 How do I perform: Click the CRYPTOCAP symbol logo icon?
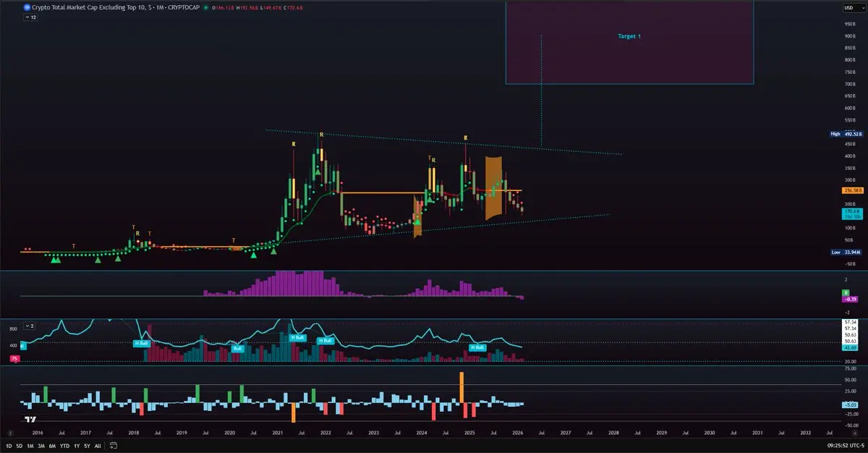[x=27, y=7]
